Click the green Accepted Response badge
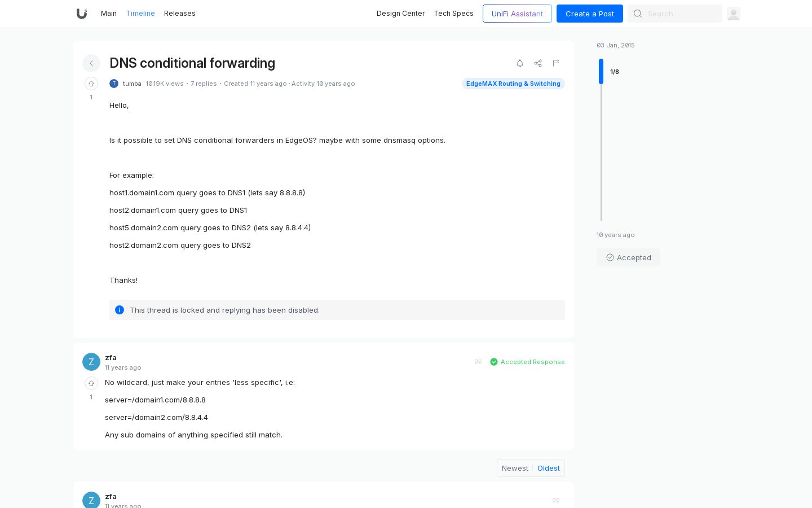This screenshot has height=508, width=812. 528,362
